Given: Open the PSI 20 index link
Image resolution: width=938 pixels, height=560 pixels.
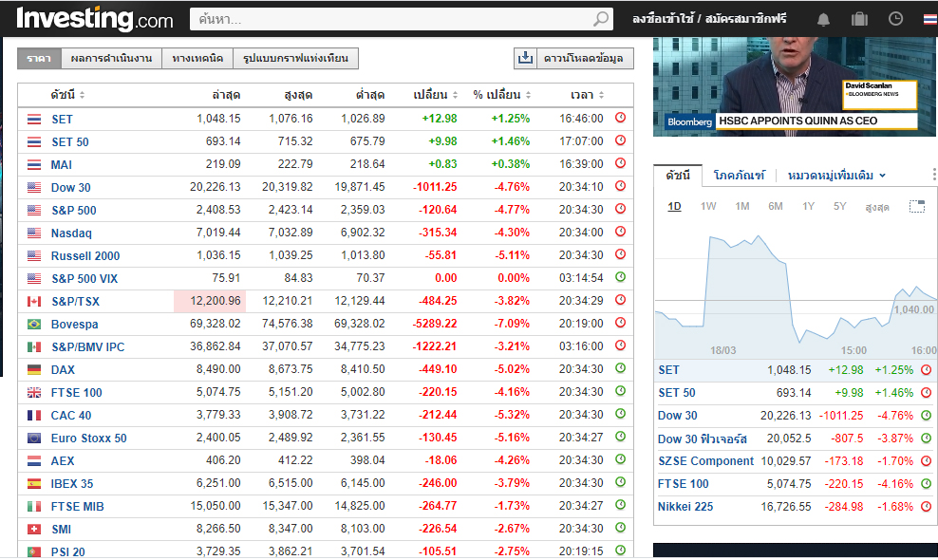Looking at the screenshot, I should tap(67, 551).
